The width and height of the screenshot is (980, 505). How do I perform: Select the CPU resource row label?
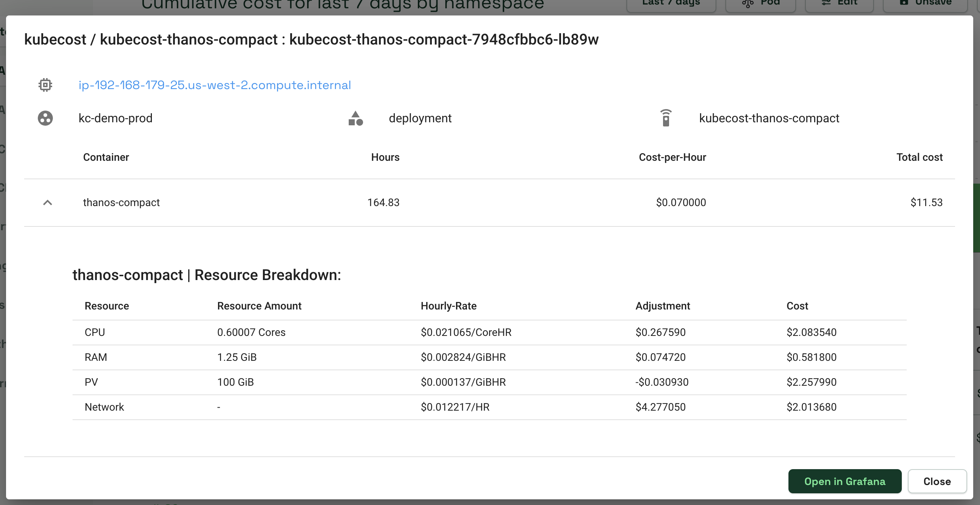click(x=95, y=333)
